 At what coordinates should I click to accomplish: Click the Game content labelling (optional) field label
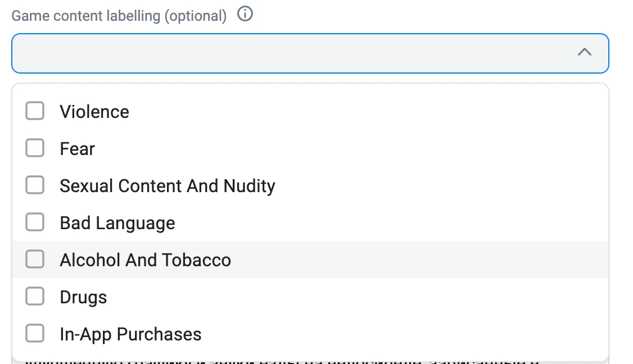(x=119, y=16)
